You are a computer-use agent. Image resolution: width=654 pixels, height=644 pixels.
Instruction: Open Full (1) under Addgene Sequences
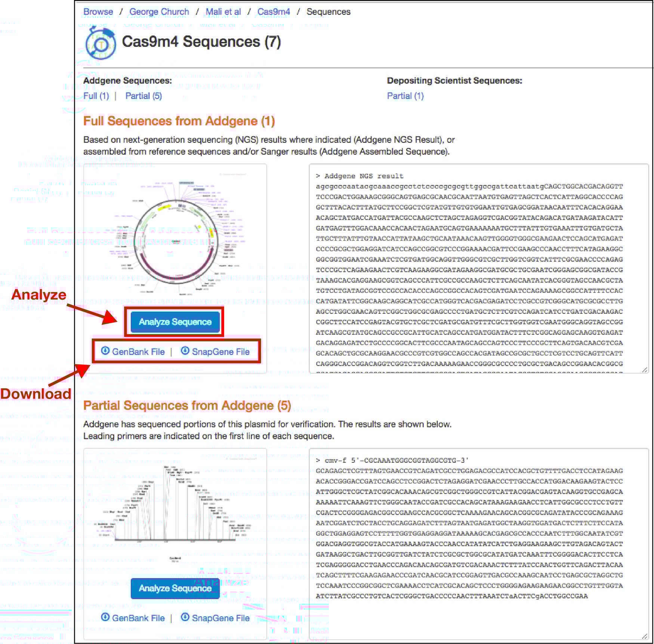point(96,96)
